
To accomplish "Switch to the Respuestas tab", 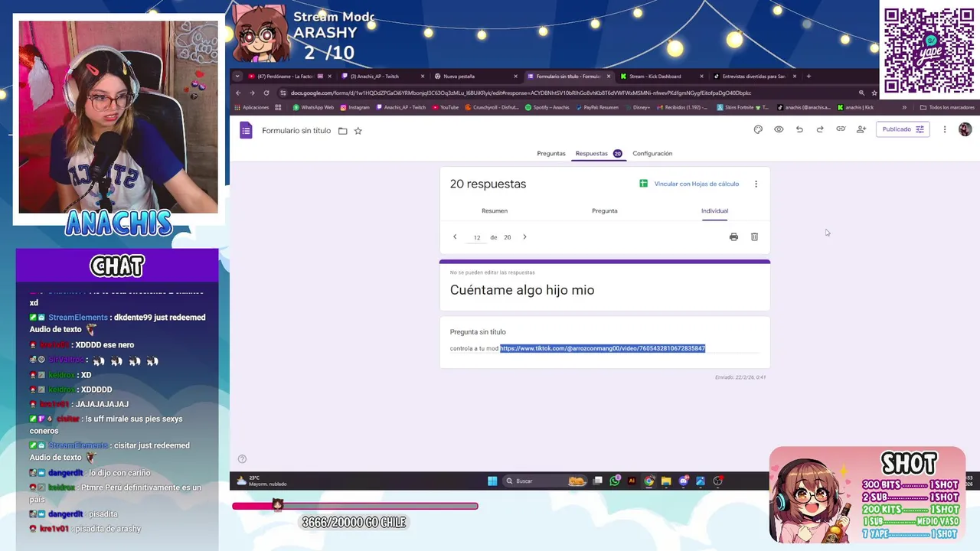I will (598, 154).
